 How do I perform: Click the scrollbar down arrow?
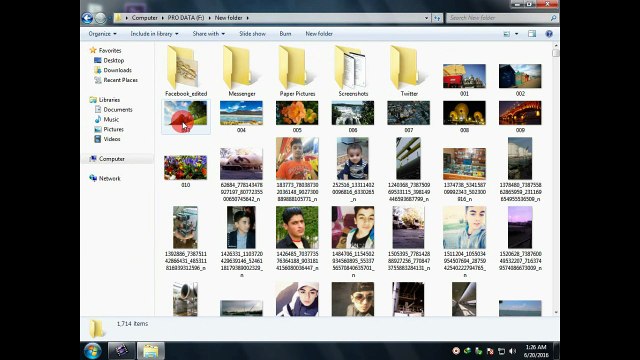click(556, 312)
